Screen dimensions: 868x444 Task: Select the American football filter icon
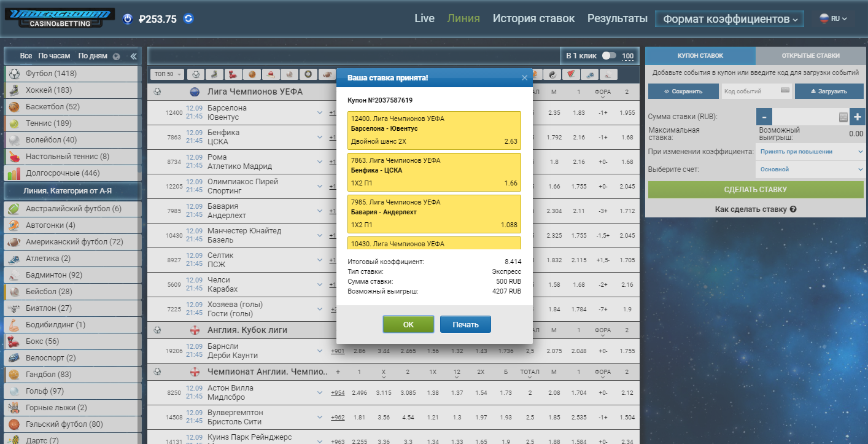coord(327,74)
